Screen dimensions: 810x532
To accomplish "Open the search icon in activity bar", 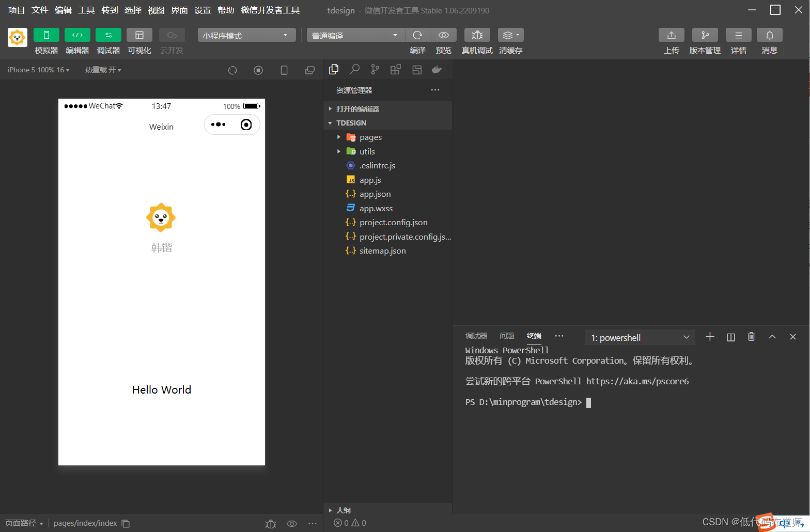I will click(355, 69).
